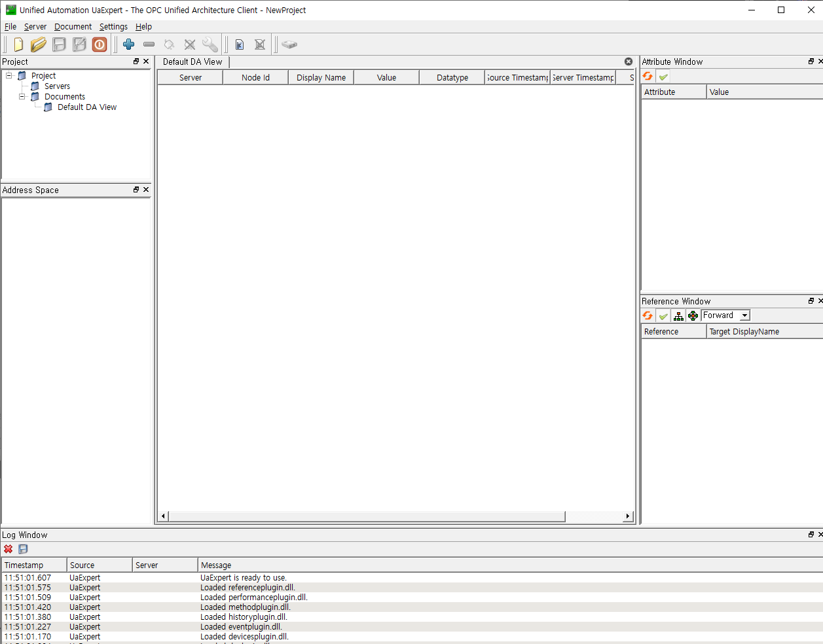The width and height of the screenshot is (823, 644).
Task: Select Servers in the Project tree
Action: pos(57,86)
